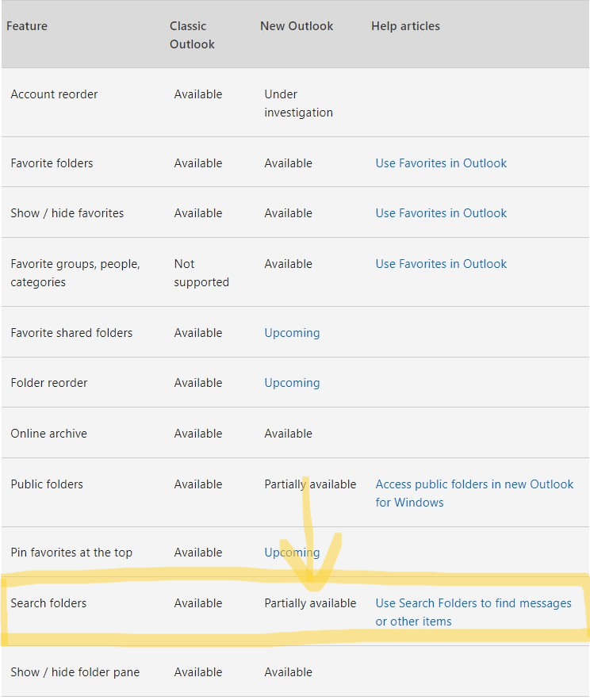Click Partially available status in Public folders row

(310, 484)
